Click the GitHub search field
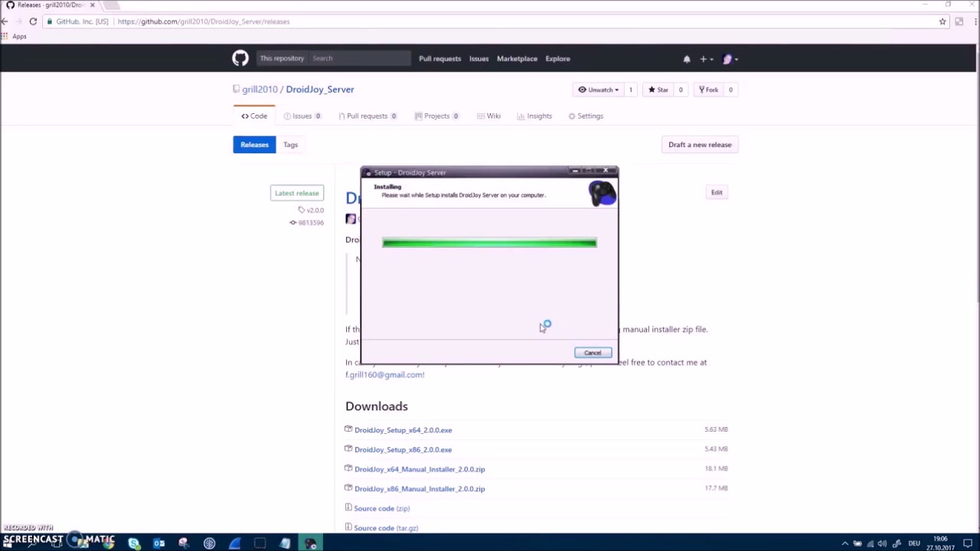 pyautogui.click(x=360, y=58)
